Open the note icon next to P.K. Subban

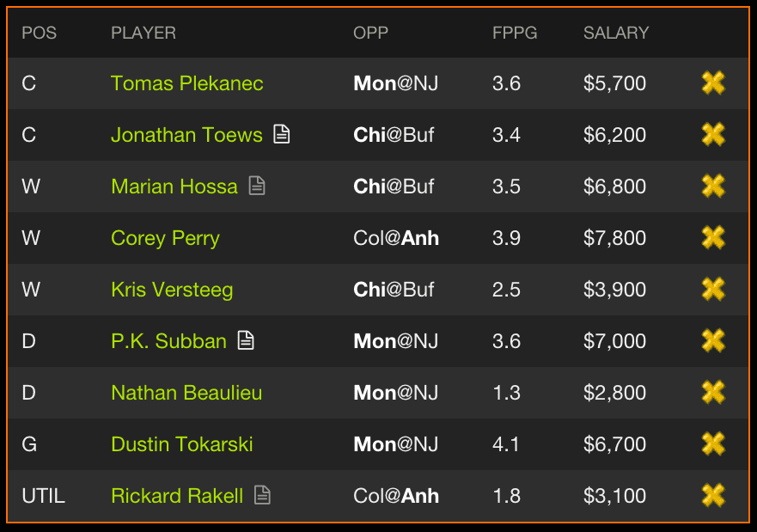pos(246,340)
